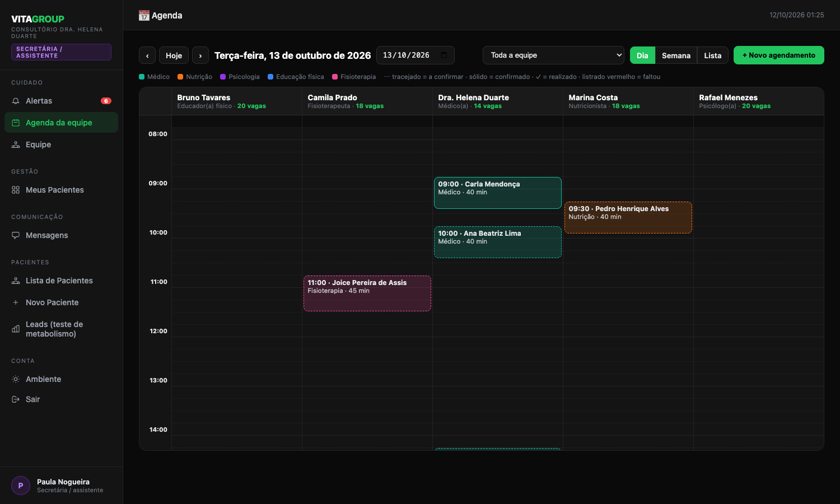Click the red alerts badge showing 6
The image size is (840, 504).
point(106,101)
